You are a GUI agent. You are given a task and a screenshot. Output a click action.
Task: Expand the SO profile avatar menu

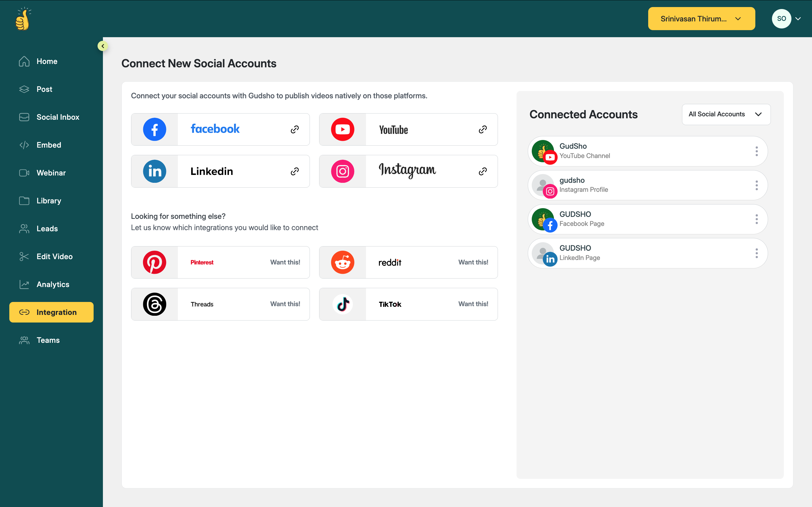tap(786, 19)
